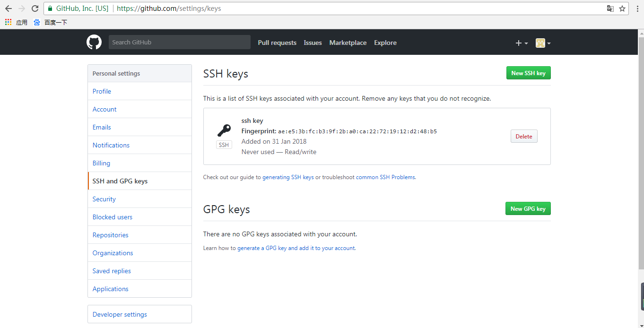
Task: Click the 'There are no GPG keys' message
Action: pos(280,234)
